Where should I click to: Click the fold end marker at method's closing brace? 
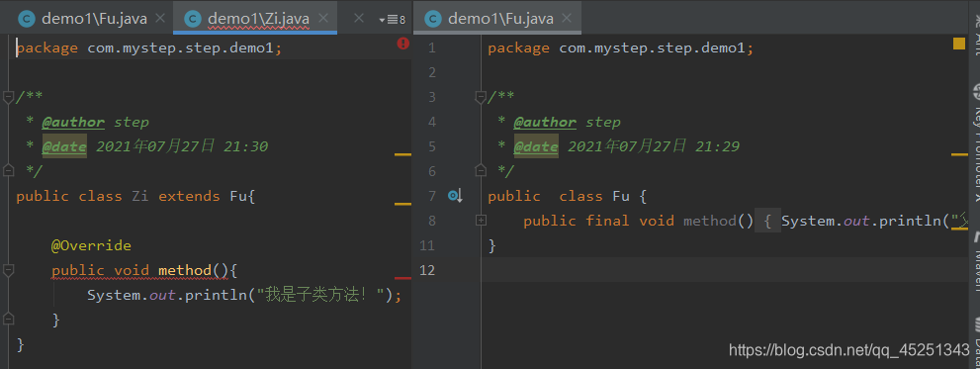tap(8, 319)
